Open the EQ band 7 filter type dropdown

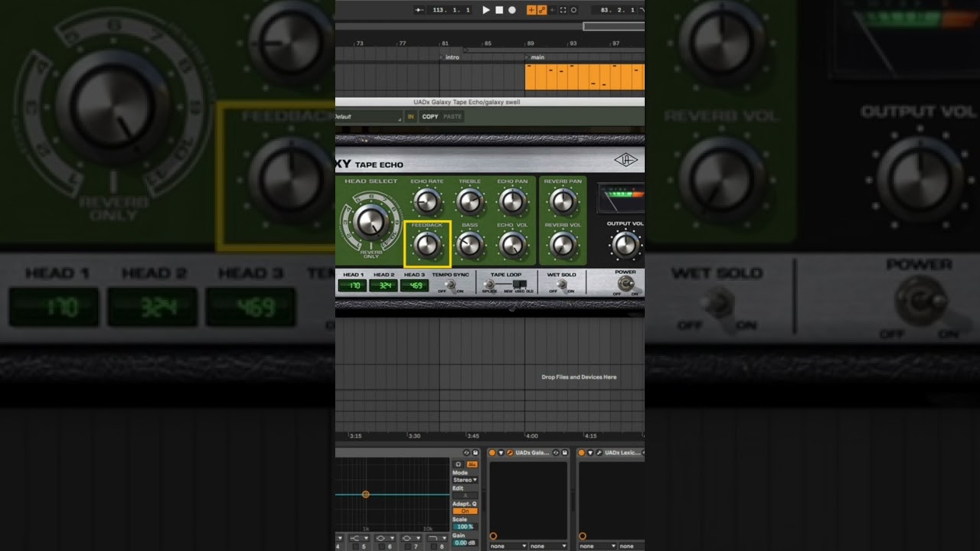(411, 538)
